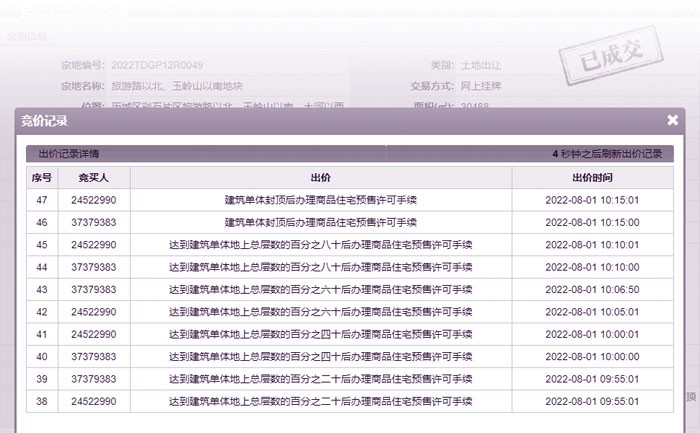Click bidder ID in row 46
Image resolution: width=700 pixels, height=433 pixels.
coord(94,222)
